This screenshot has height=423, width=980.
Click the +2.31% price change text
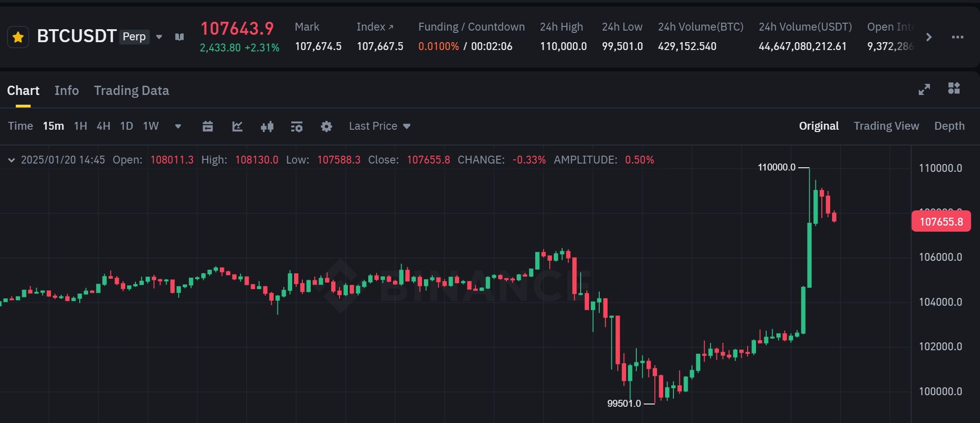point(262,48)
